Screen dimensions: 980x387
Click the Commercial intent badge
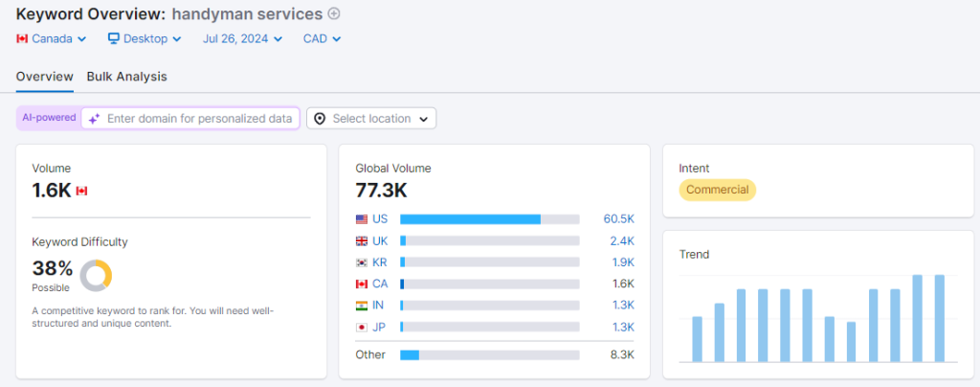[x=718, y=190]
